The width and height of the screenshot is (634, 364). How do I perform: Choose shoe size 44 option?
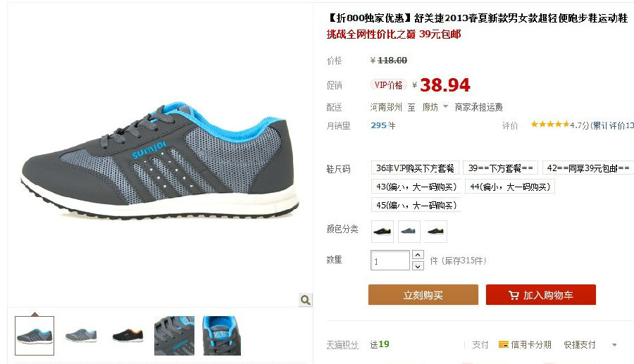[x=509, y=187]
